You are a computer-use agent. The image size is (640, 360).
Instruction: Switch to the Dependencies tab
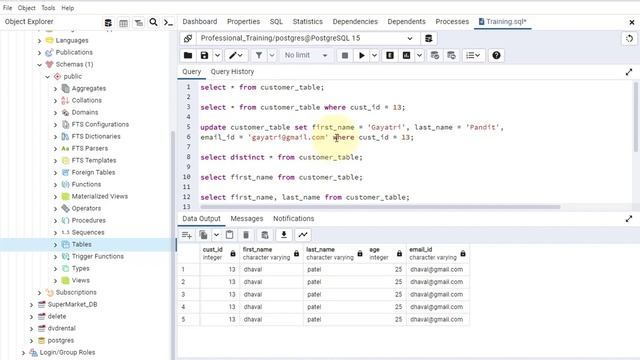355,22
